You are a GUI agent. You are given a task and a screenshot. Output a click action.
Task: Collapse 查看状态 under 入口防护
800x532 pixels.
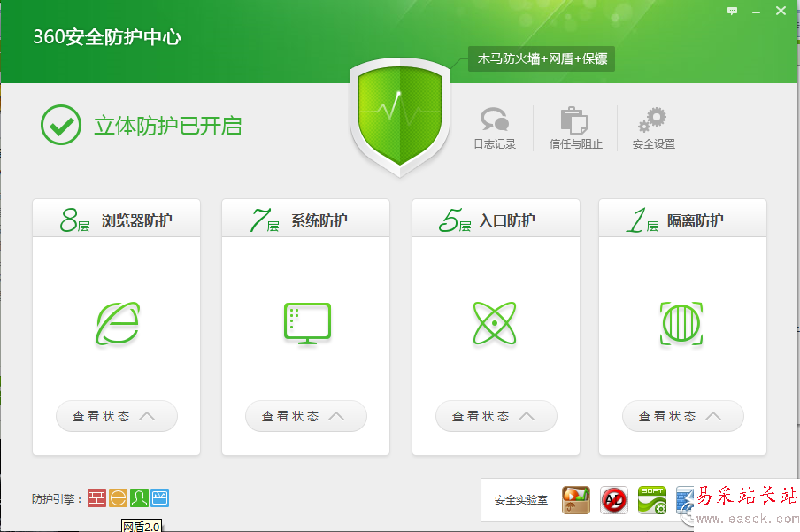496,416
